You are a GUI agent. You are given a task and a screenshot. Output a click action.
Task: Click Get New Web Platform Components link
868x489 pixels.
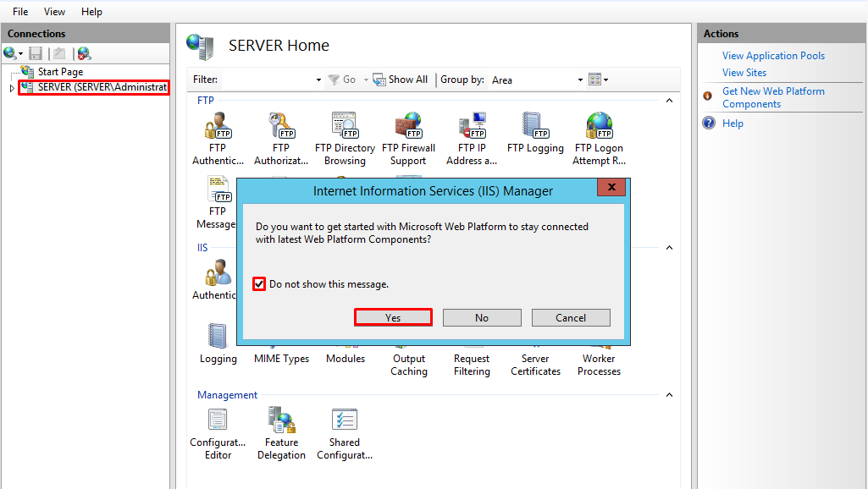coord(773,97)
